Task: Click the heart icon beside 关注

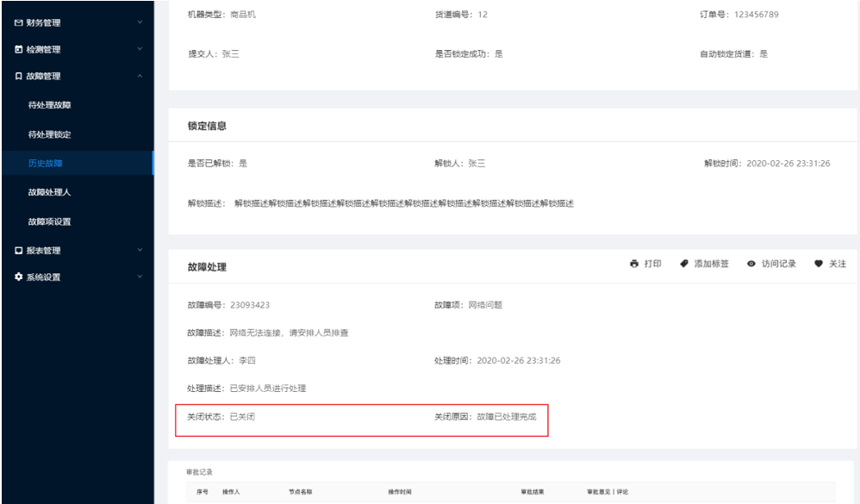Action: [819, 264]
